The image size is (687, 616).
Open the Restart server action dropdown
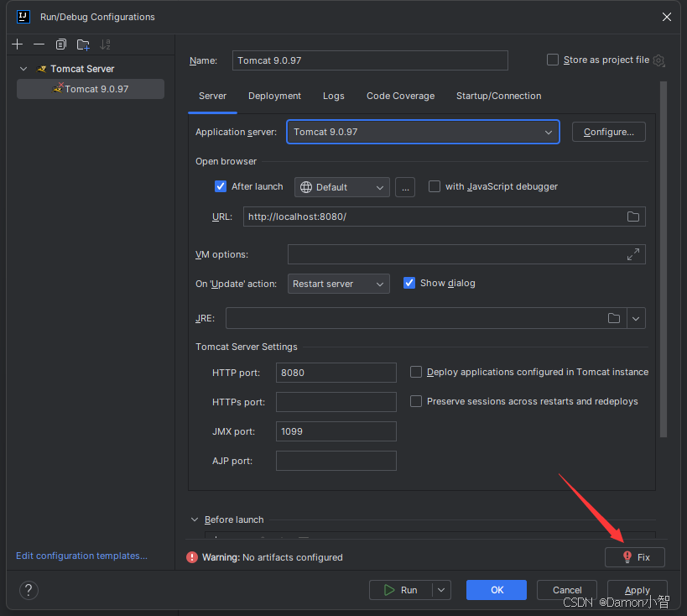coord(338,284)
